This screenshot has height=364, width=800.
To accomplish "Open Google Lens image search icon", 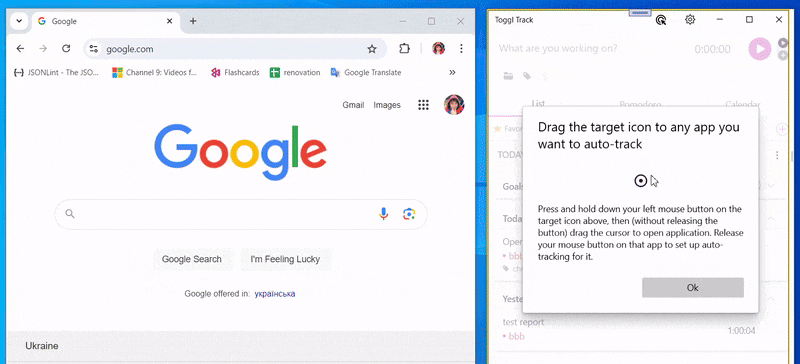I will point(409,214).
